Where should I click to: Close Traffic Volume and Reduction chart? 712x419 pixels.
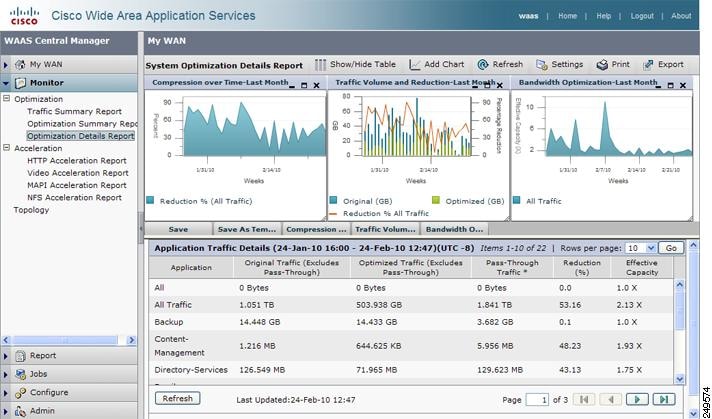coord(499,85)
